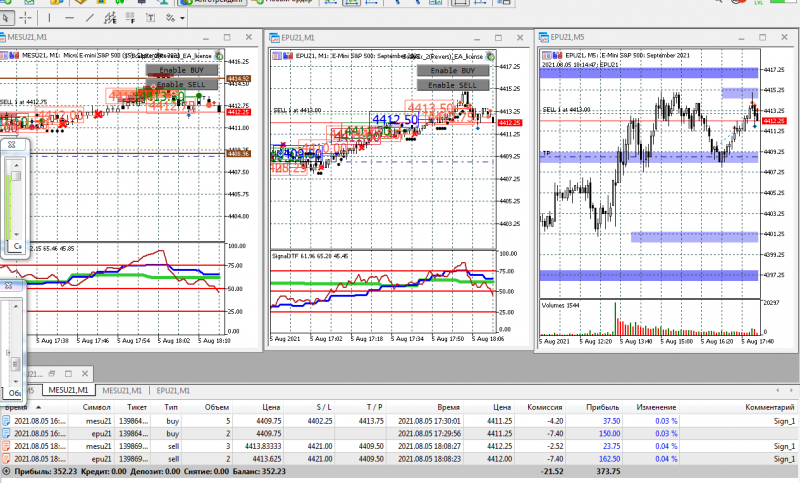This screenshot has height=483, width=800.
Task: Switch to the bold active MESU21,M1 chart tab
Action: coord(68,390)
